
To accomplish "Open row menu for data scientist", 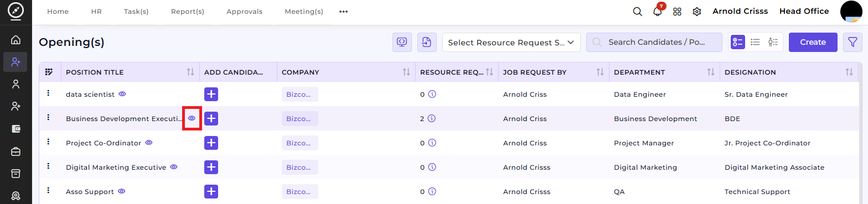I will [x=49, y=93].
